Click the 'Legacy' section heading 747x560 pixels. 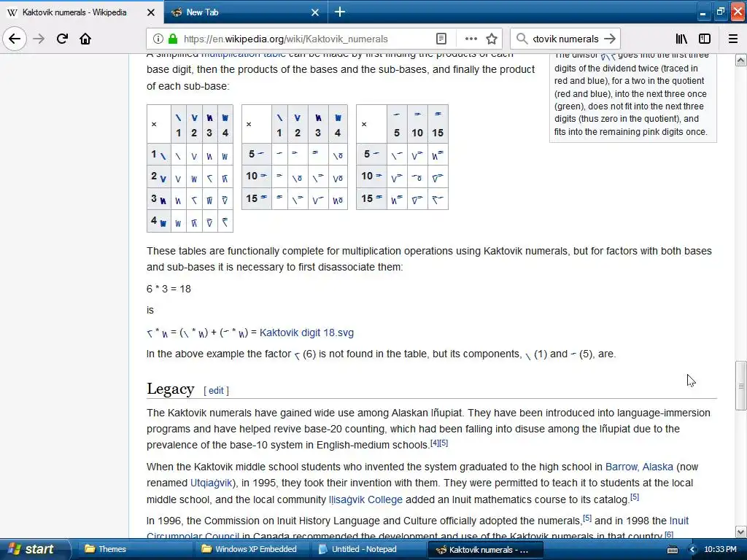pos(171,389)
